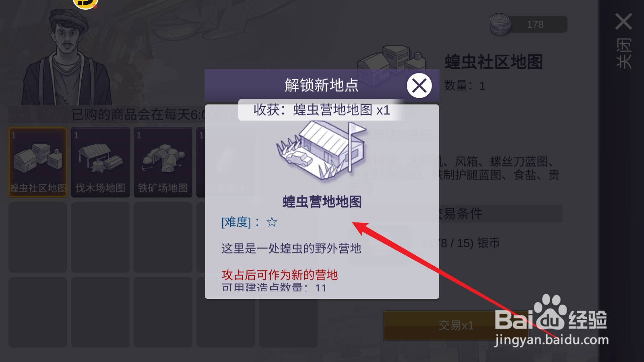Select the empty slot below 伐木场地图

(100, 237)
